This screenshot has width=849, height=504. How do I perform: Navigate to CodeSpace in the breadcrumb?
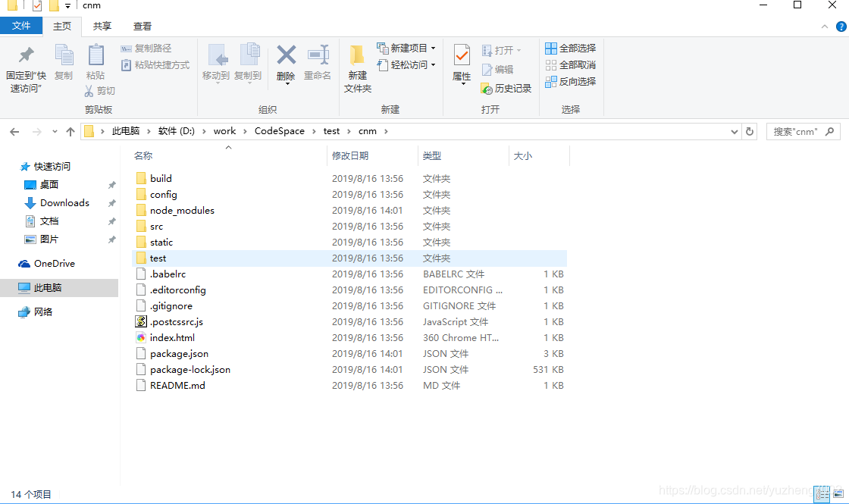coord(280,131)
